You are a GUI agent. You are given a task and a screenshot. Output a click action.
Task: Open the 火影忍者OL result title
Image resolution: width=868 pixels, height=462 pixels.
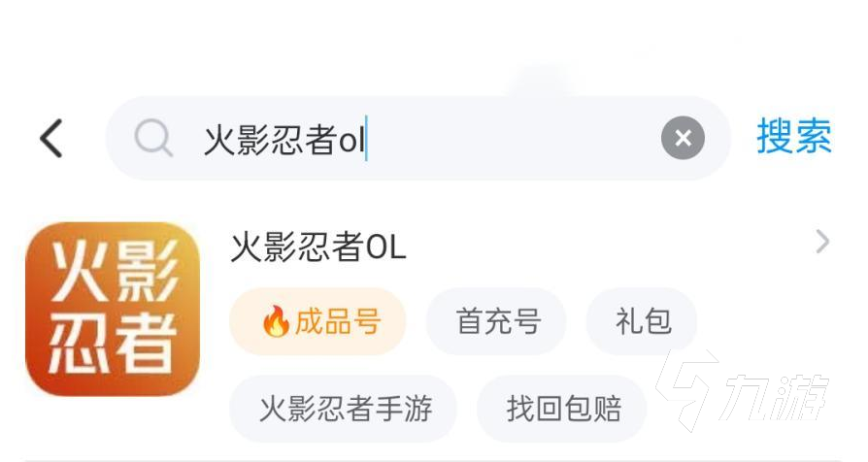pyautogui.click(x=318, y=247)
